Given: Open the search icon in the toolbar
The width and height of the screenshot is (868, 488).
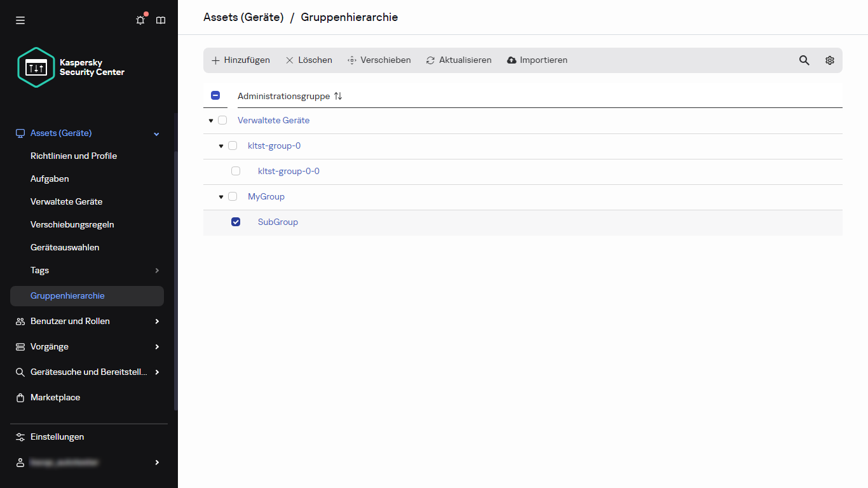Looking at the screenshot, I should pos(804,60).
